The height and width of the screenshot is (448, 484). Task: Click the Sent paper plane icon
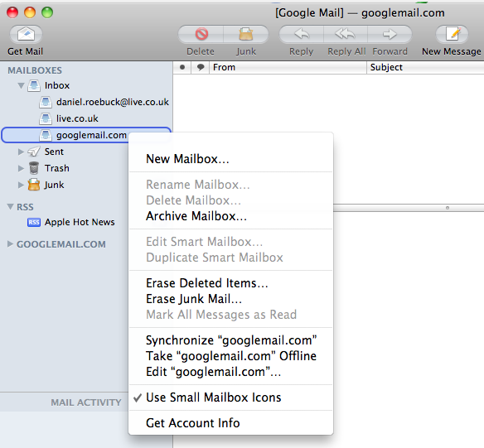coord(34,152)
